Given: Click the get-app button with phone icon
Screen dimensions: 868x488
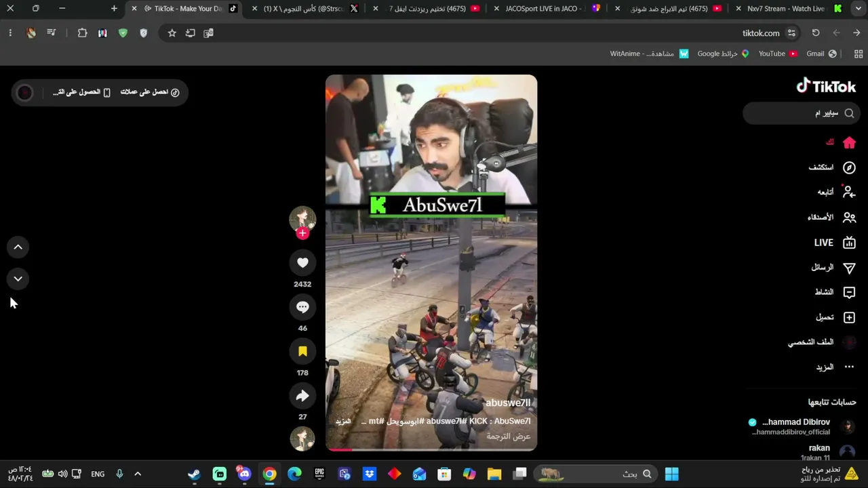Looking at the screenshot, I should 82,92.
